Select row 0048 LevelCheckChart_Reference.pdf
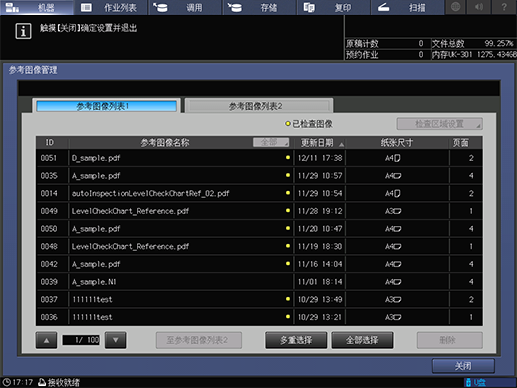The width and height of the screenshot is (517, 388). point(259,246)
